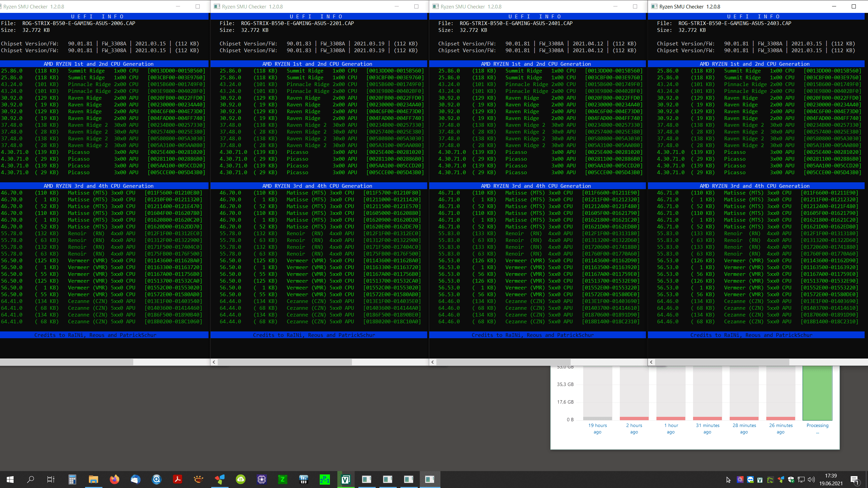Open the Greenshot tray icon
The width and height of the screenshot is (868, 488).
(770, 480)
